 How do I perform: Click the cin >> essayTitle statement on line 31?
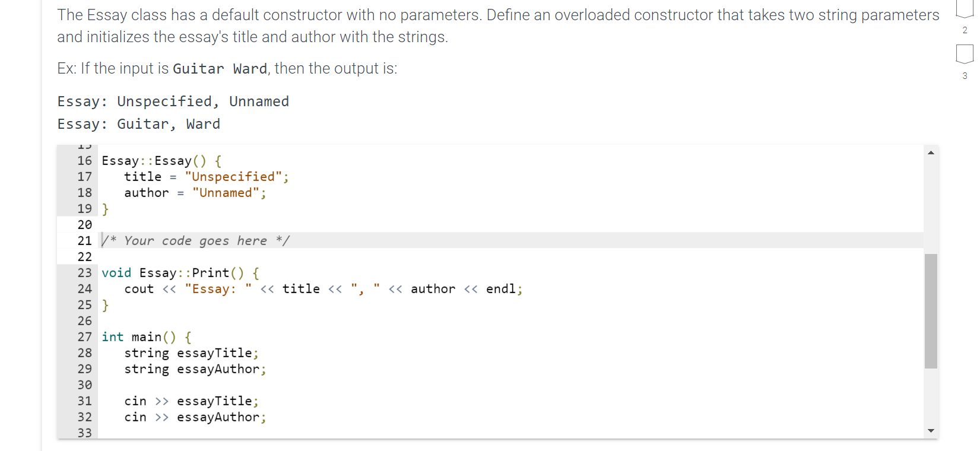[x=190, y=401]
